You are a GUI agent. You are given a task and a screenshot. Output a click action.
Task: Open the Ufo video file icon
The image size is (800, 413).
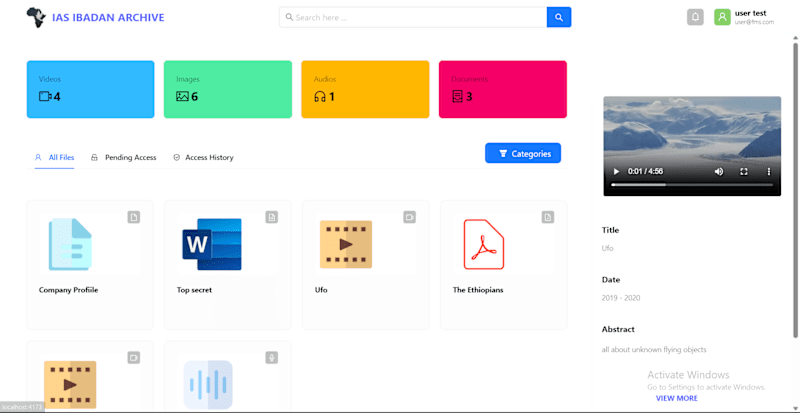(346, 245)
